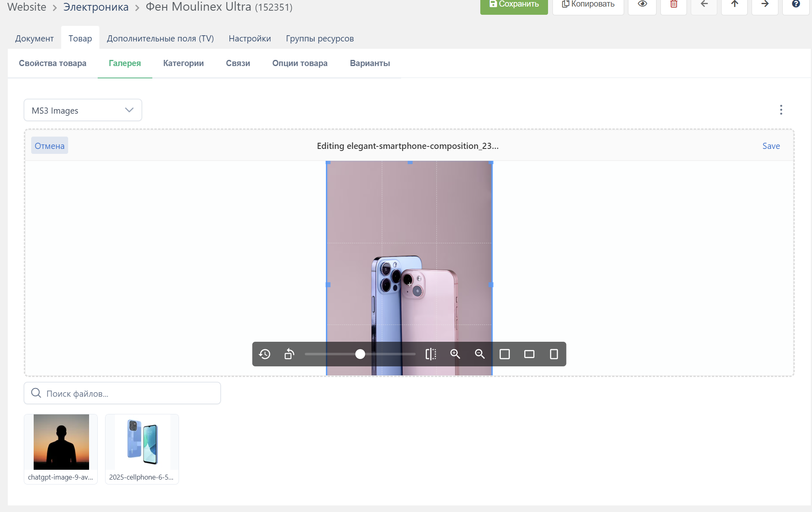Screen dimensions: 812x512
Task: Flip image horizontally with mirror icon
Action: click(431, 354)
